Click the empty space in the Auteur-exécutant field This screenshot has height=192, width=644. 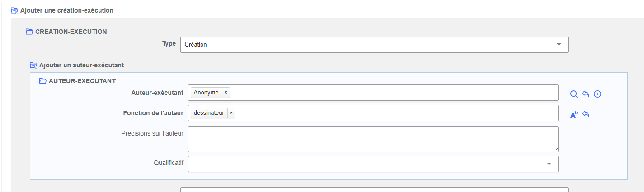(x=393, y=93)
